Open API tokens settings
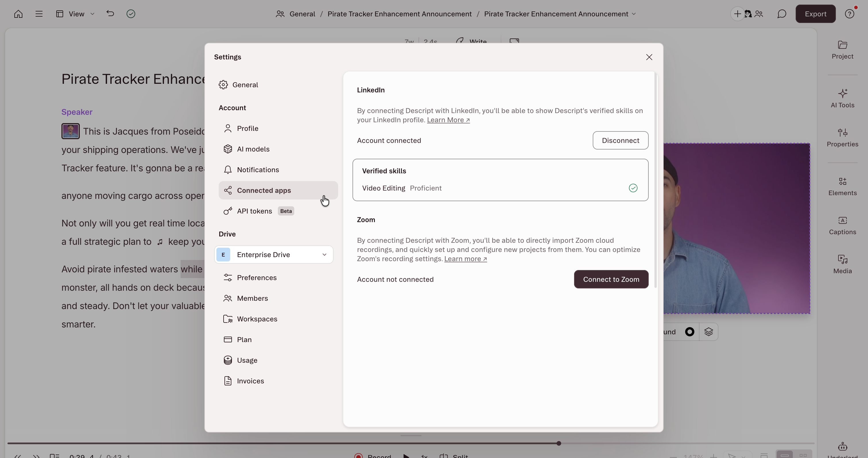This screenshot has width=868, height=458. [x=278, y=211]
